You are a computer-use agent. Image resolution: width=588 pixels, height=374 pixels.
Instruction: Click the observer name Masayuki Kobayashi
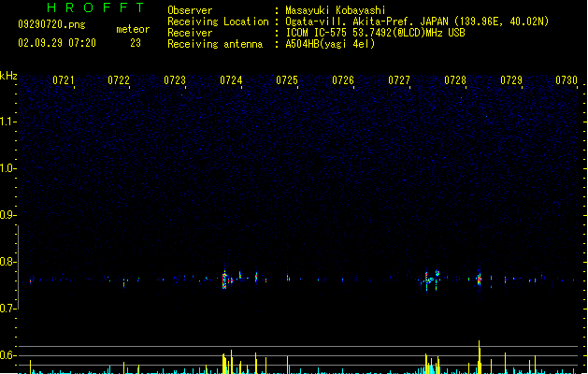(336, 10)
